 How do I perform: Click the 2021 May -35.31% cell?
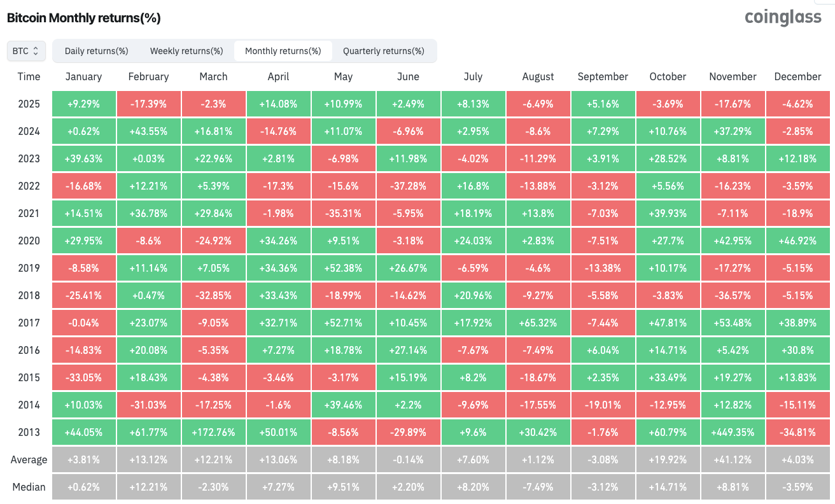343,213
